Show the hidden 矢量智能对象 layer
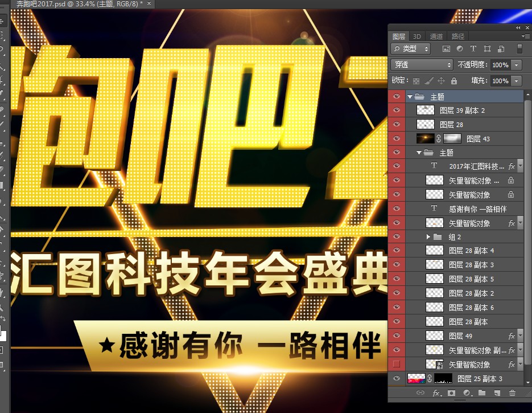The width and height of the screenshot is (532, 413). pos(396,364)
